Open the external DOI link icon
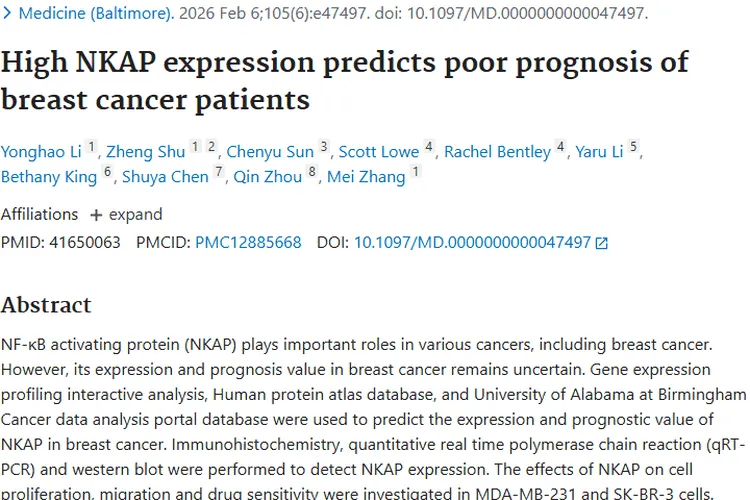Screen dimensions: 750x500 click(602, 243)
